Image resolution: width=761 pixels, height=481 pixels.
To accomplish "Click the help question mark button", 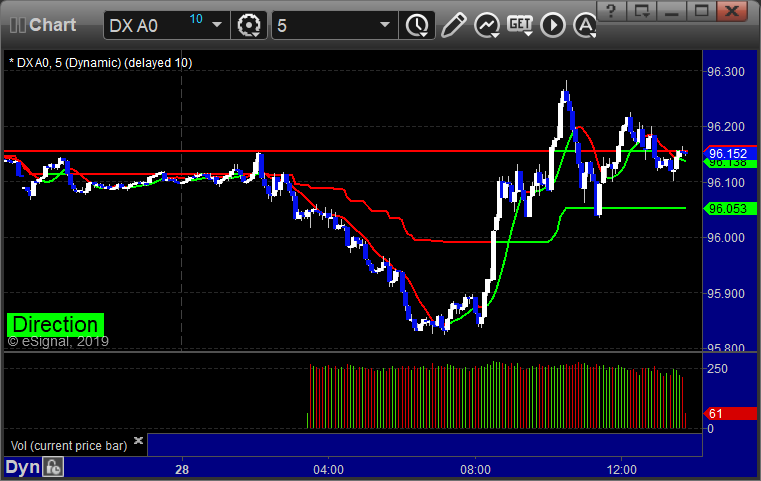I will coord(611,11).
